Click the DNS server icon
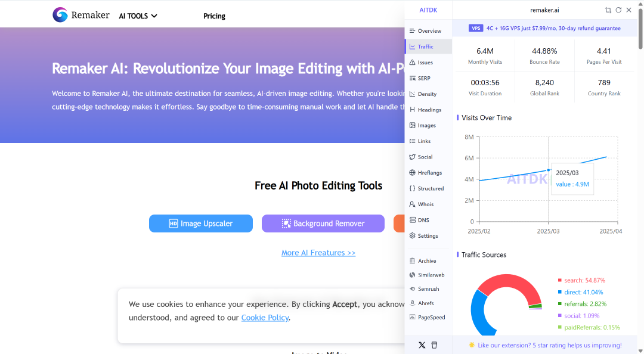This screenshot has height=354, width=644. pyautogui.click(x=413, y=220)
